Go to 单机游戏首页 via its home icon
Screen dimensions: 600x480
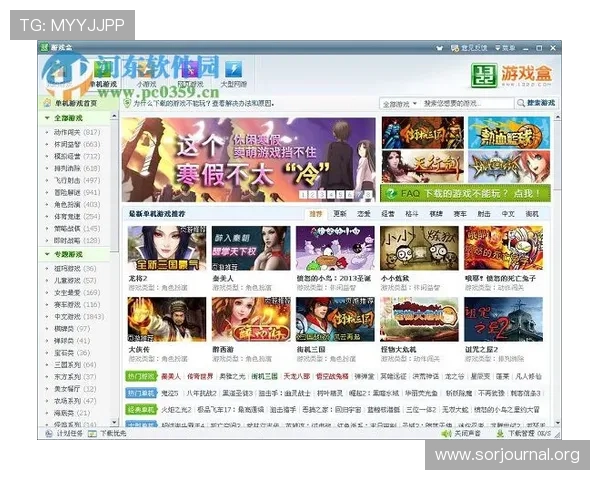click(x=47, y=103)
